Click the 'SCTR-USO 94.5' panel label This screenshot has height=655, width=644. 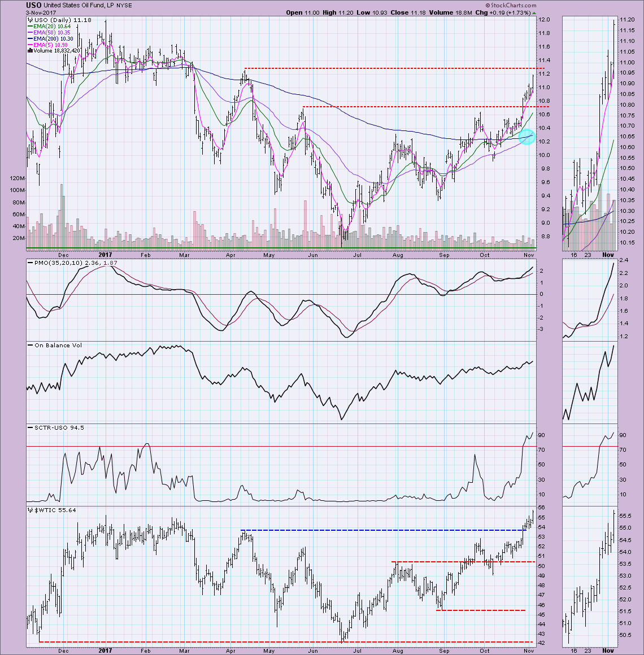tap(59, 428)
